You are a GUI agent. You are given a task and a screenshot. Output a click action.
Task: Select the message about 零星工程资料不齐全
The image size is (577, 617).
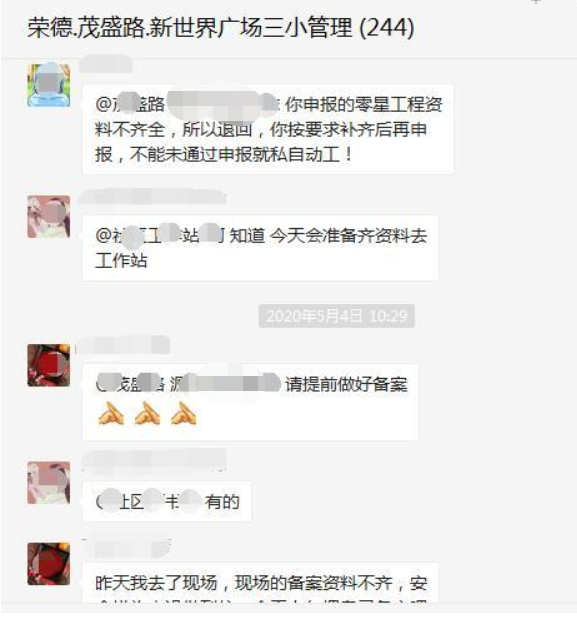pyautogui.click(x=268, y=129)
